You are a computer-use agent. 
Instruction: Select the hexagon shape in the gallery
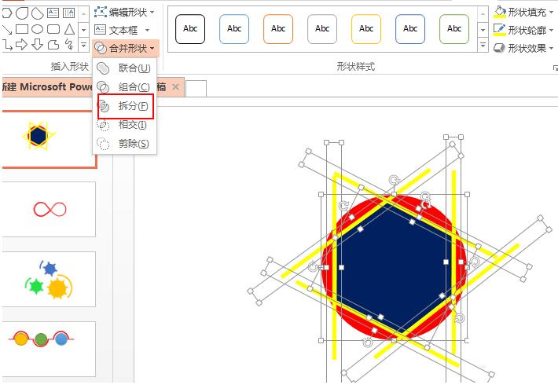click(x=7, y=13)
